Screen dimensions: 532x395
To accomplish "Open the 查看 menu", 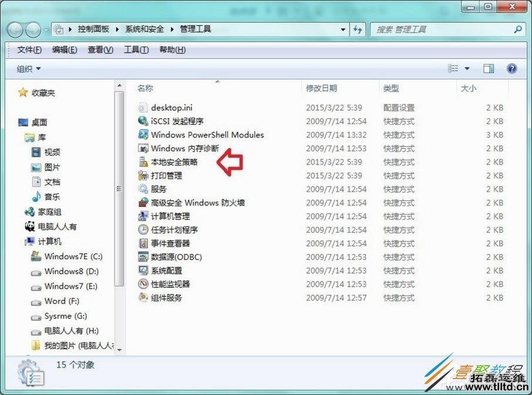I will pos(99,49).
